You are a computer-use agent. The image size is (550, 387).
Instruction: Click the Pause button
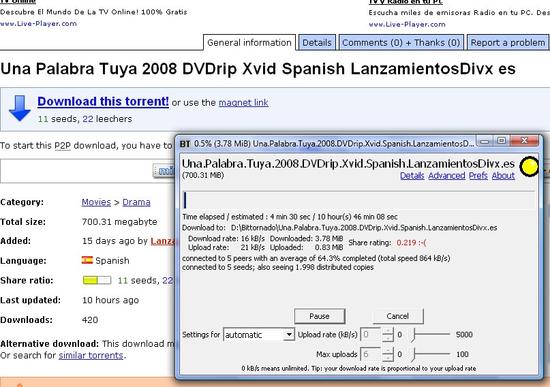320,316
